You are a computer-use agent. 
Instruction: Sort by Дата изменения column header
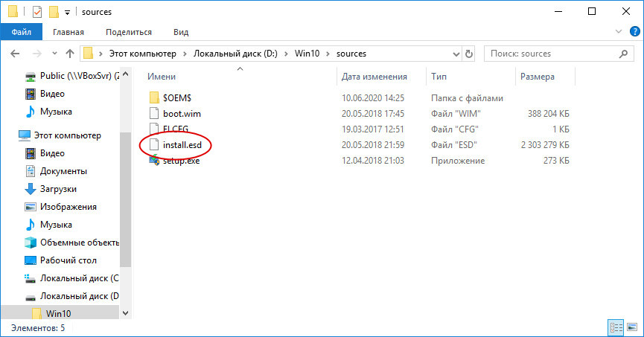(374, 77)
